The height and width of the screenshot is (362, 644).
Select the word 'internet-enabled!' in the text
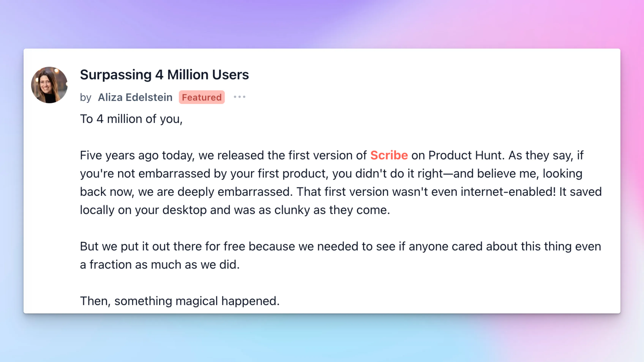(508, 192)
